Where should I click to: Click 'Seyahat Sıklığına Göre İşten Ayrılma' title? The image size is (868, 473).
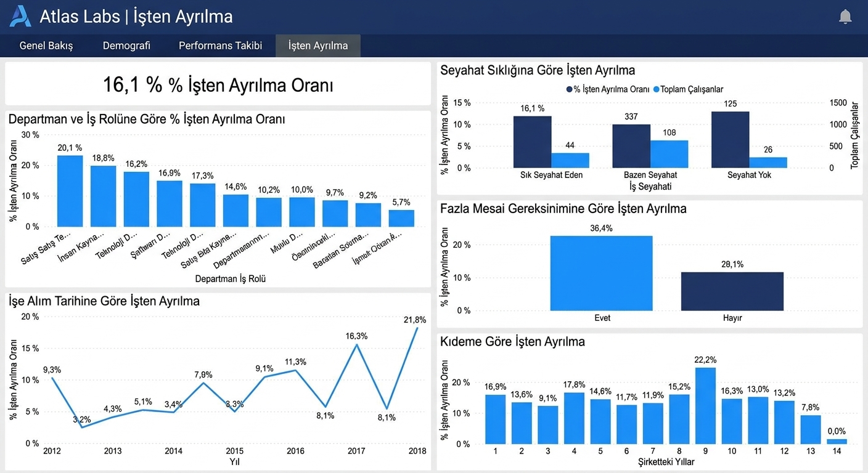pos(538,70)
